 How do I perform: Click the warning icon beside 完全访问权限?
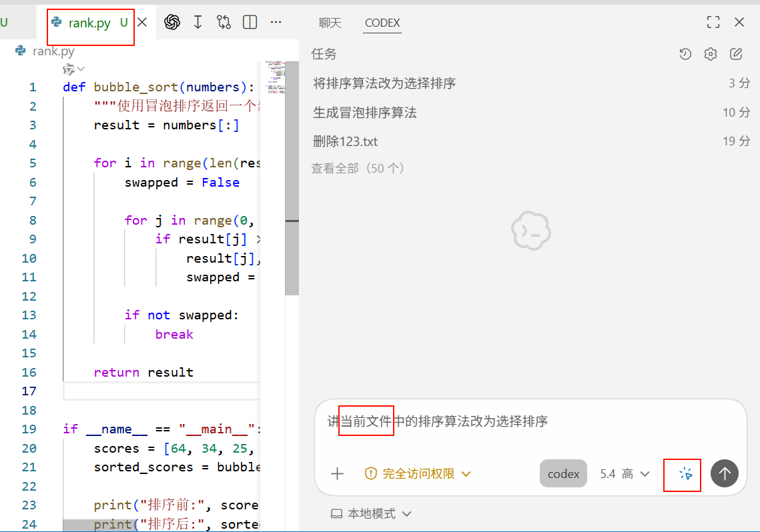coord(371,473)
